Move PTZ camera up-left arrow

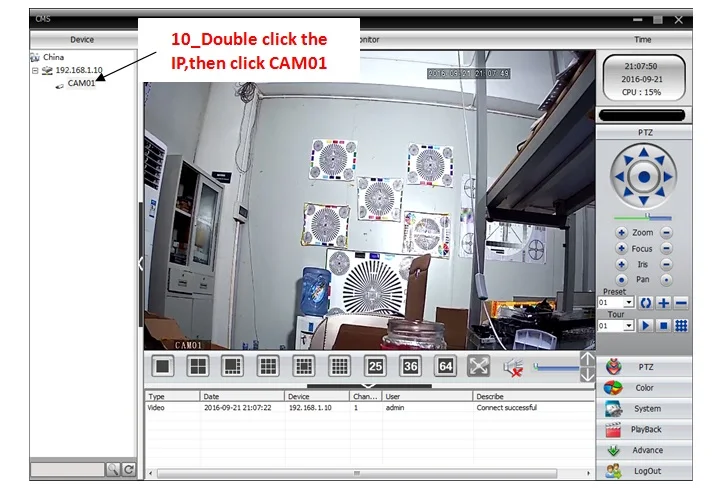pos(628,160)
